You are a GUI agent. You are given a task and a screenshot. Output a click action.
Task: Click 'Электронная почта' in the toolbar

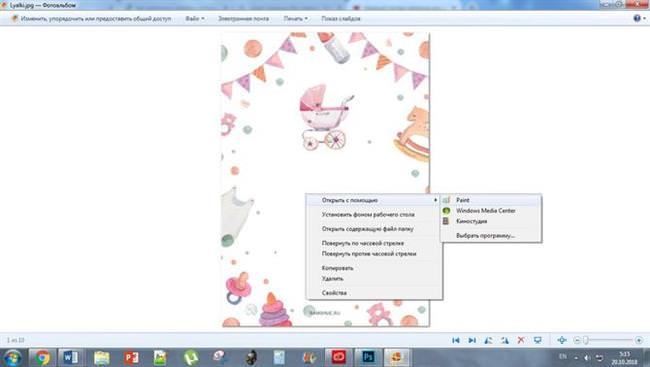click(x=243, y=19)
